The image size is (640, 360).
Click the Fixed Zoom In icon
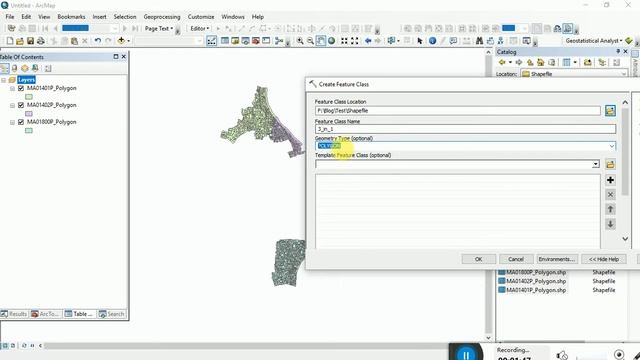pyautogui.click(x=344, y=41)
